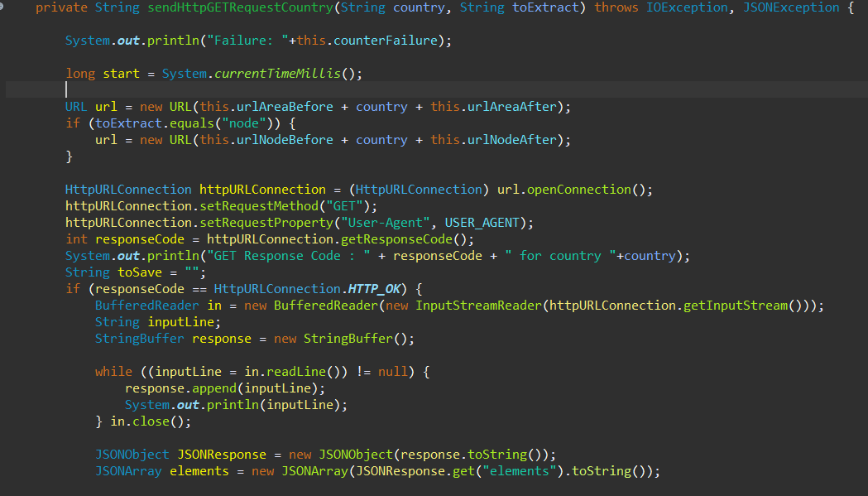Click the throws keyword

[616, 7]
